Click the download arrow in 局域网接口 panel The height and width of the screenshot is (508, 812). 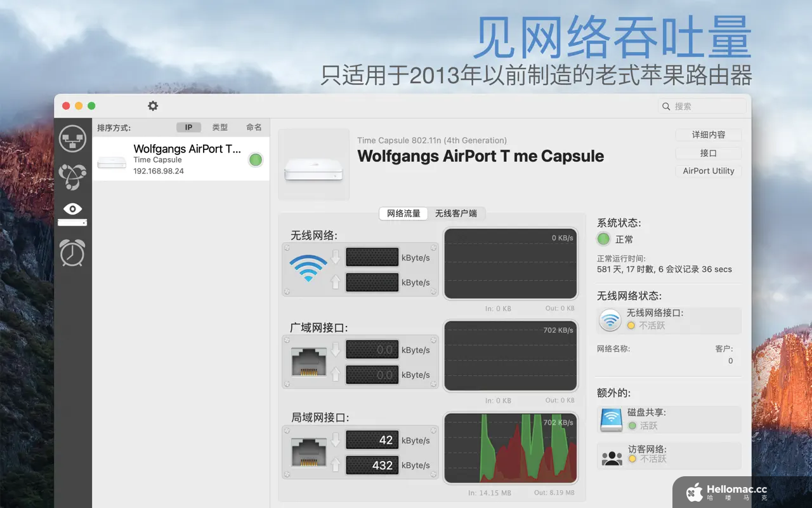(336, 440)
